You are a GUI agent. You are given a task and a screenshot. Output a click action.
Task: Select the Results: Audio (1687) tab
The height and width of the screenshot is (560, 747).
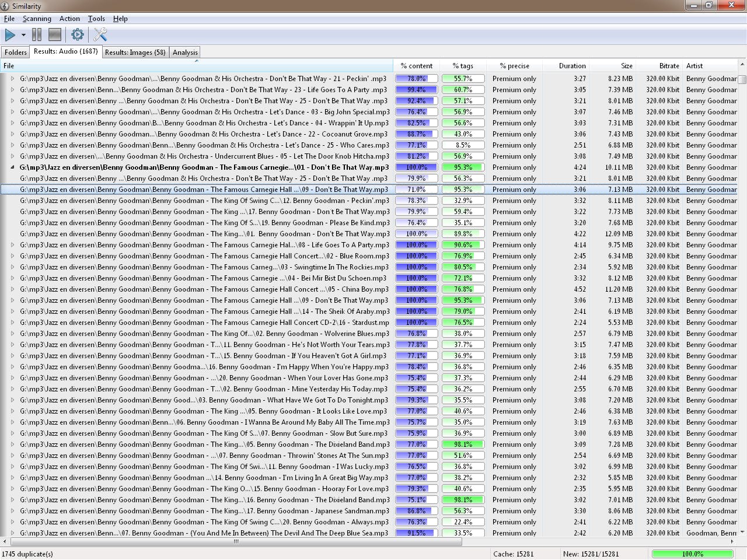pos(66,51)
